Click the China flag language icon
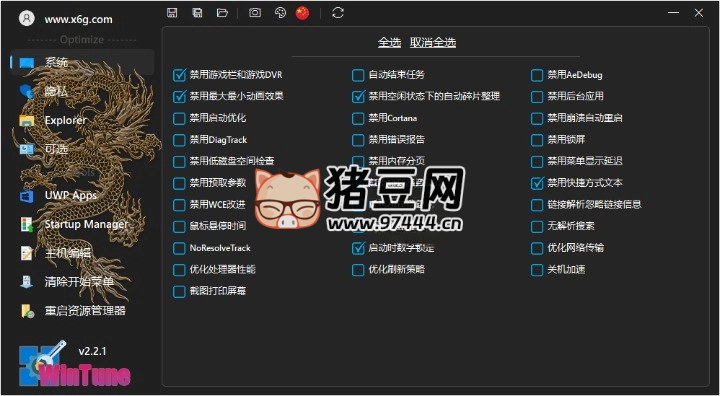Screen dimensions: 720x396 [x=302, y=13]
